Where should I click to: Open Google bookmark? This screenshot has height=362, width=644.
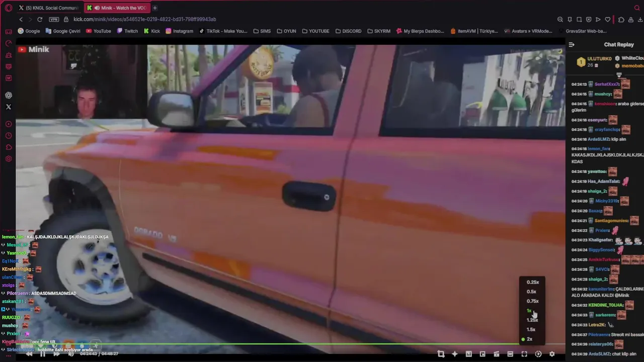pyautogui.click(x=29, y=31)
